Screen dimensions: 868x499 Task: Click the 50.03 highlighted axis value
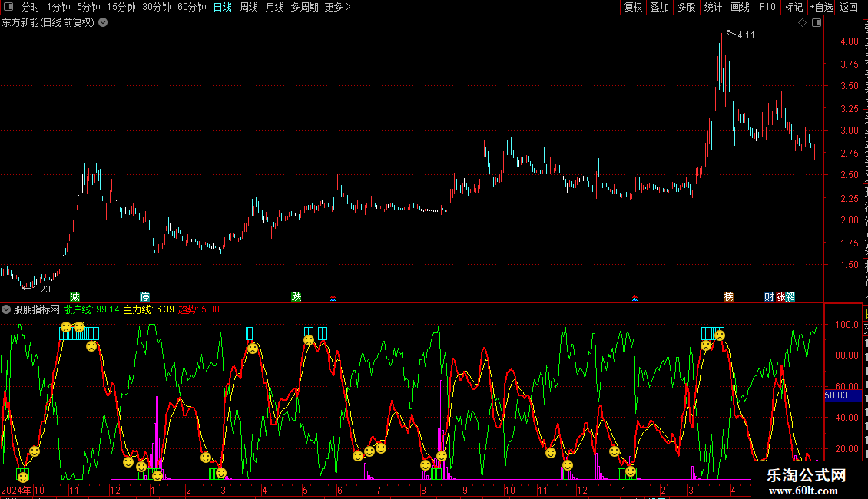coord(843,395)
